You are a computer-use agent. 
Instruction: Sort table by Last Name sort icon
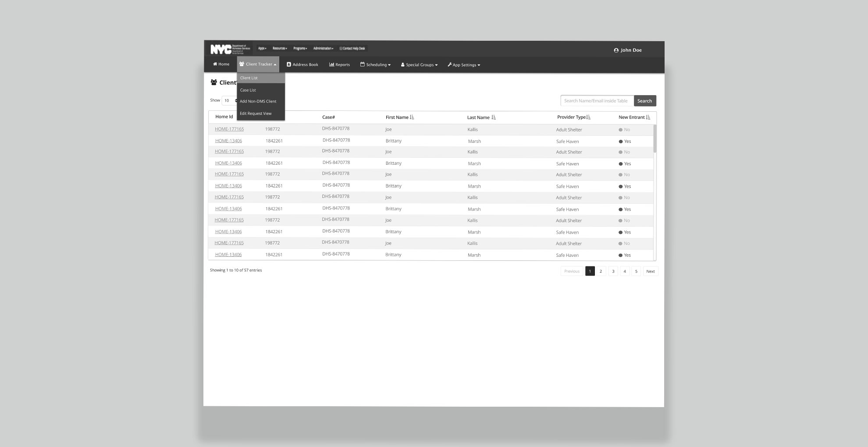coord(494,117)
